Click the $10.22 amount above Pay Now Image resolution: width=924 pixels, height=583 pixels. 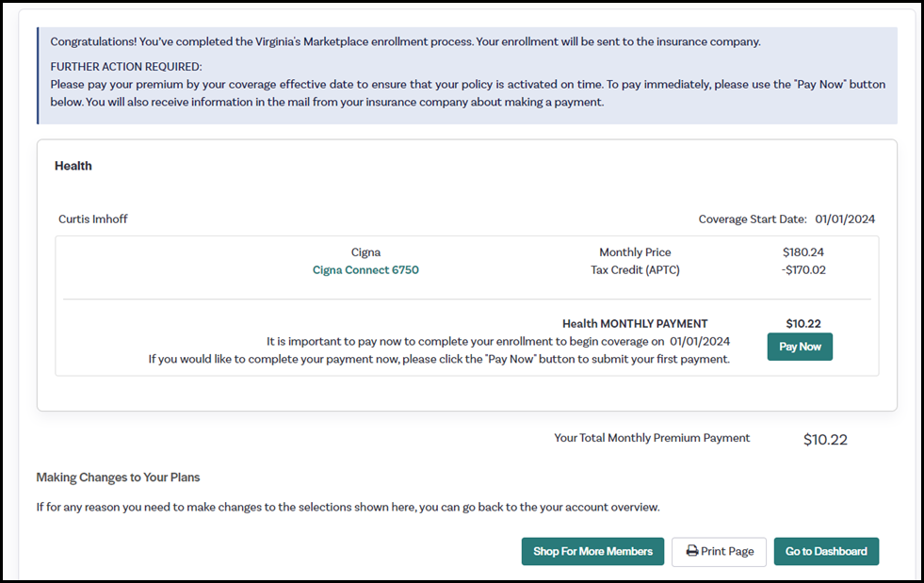click(x=803, y=324)
